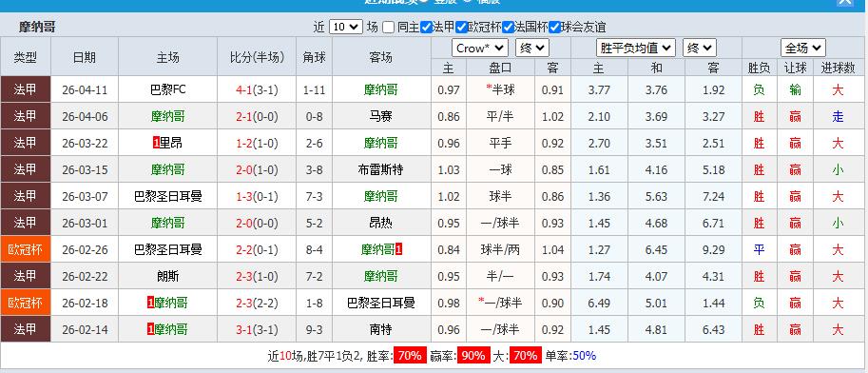Click the 进球数 column header

[x=839, y=69]
